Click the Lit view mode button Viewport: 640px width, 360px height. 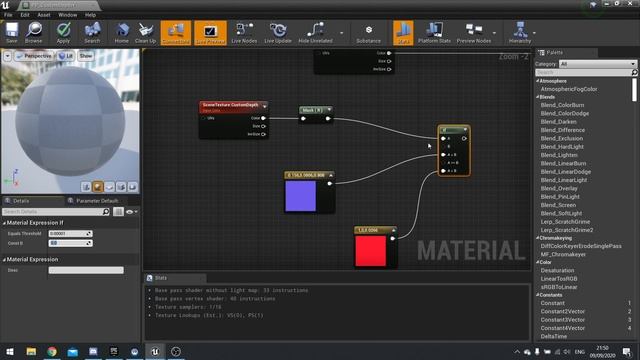[x=66, y=56]
